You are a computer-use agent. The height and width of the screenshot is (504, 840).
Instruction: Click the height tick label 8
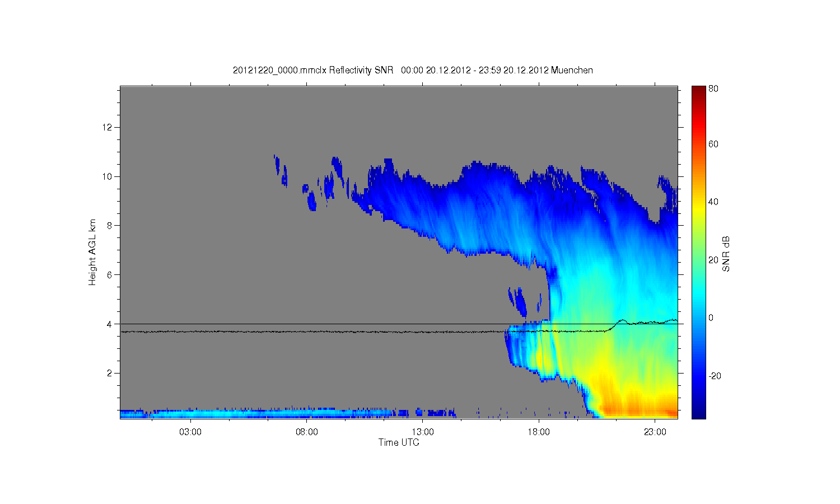pyautogui.click(x=110, y=226)
